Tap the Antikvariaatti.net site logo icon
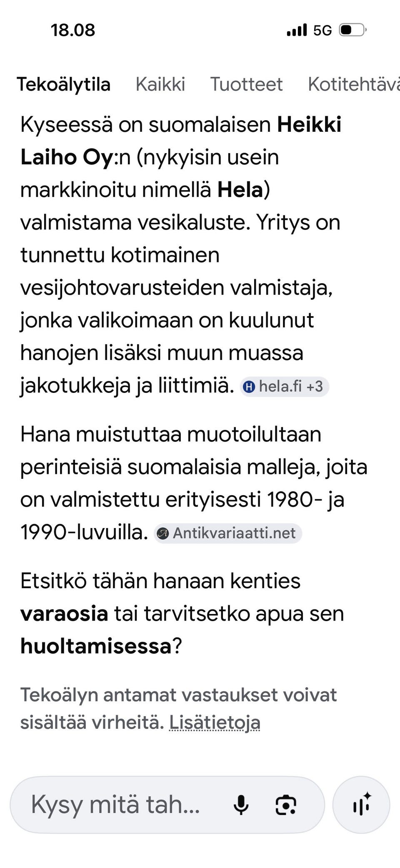 pos(163,533)
